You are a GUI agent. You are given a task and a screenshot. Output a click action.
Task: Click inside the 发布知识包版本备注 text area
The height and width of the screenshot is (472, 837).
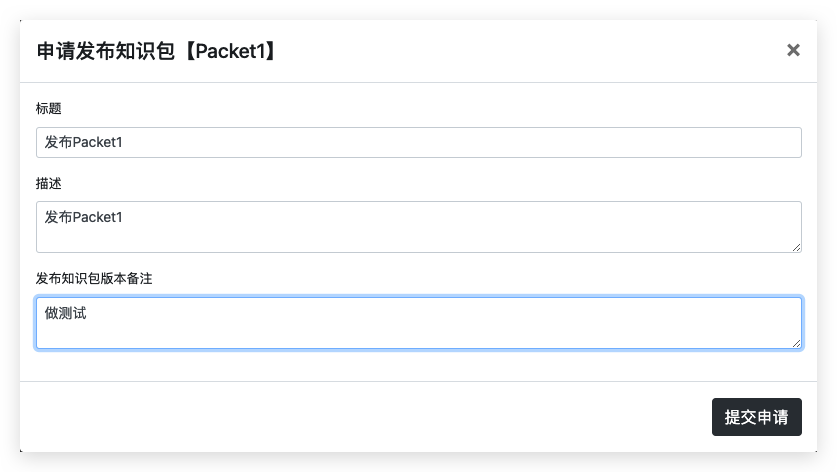(418, 322)
